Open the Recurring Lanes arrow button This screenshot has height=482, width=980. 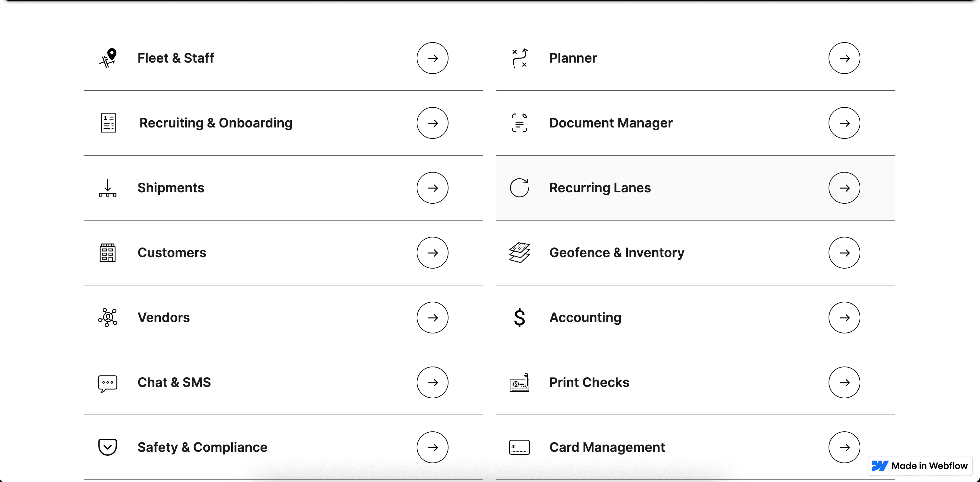coord(844,187)
